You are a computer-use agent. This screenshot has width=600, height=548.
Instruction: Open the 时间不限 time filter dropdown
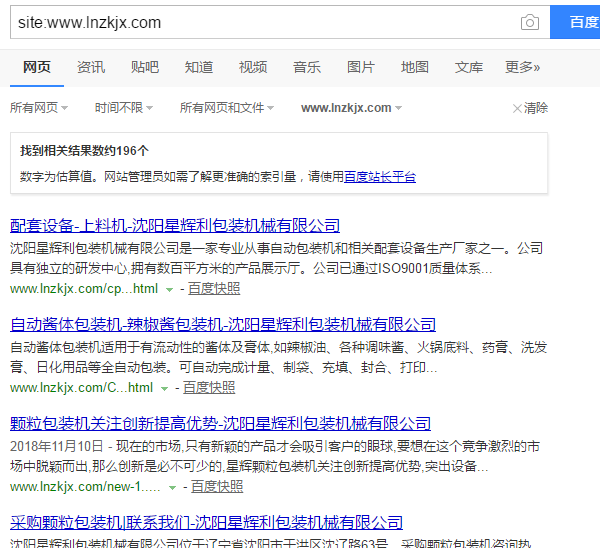click(x=124, y=108)
